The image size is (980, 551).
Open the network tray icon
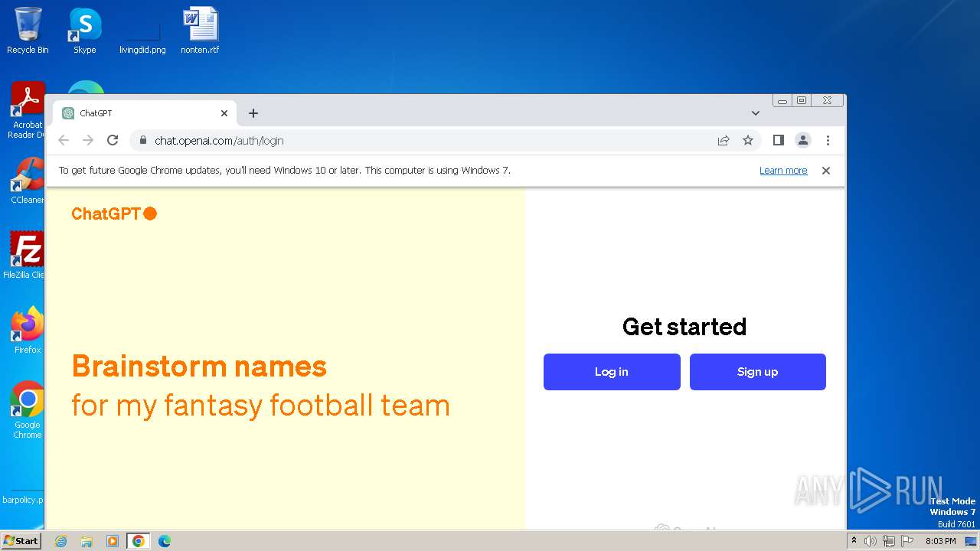coord(889,541)
